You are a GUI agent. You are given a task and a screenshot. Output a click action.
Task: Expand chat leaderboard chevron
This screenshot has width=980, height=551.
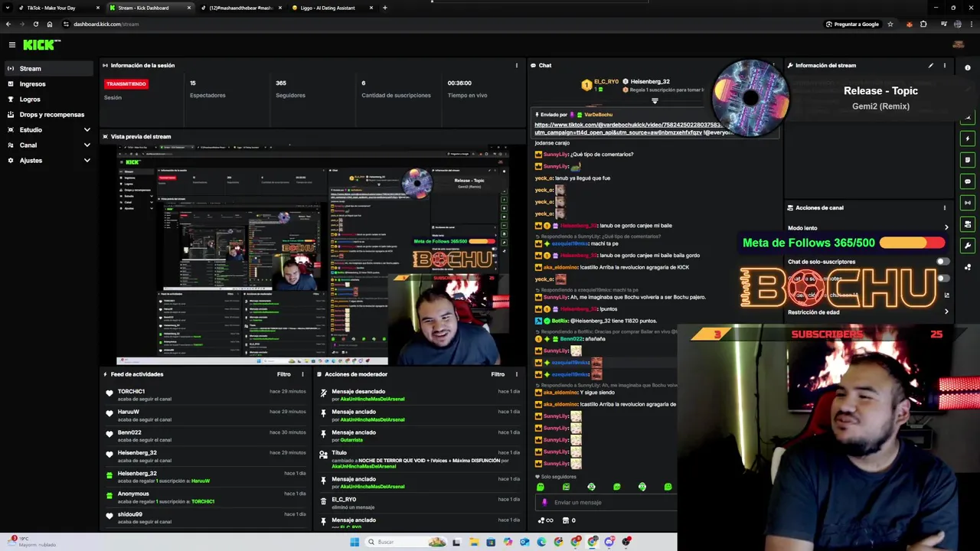click(655, 100)
